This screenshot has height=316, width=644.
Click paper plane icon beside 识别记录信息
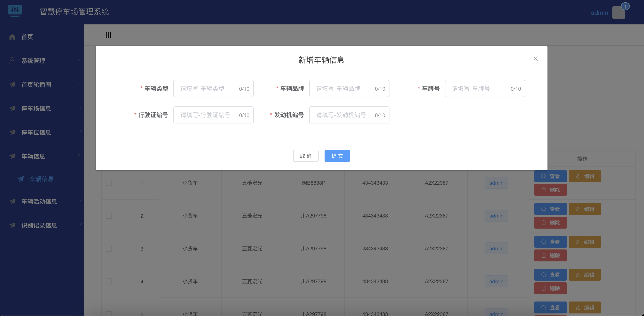(x=12, y=225)
